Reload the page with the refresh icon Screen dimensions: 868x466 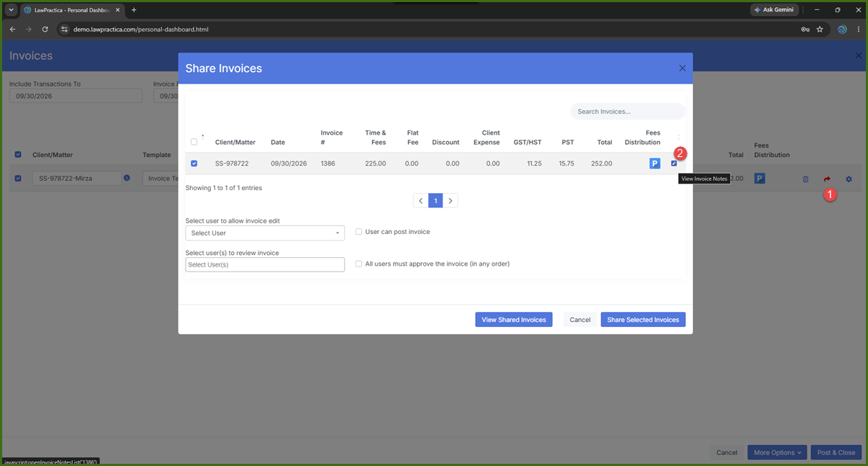click(45, 30)
